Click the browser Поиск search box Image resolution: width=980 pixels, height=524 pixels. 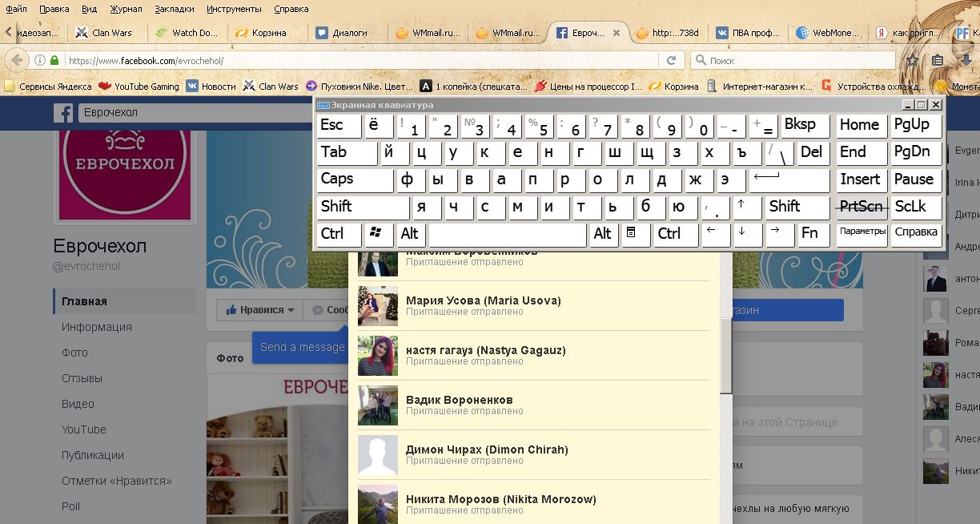tap(793, 60)
